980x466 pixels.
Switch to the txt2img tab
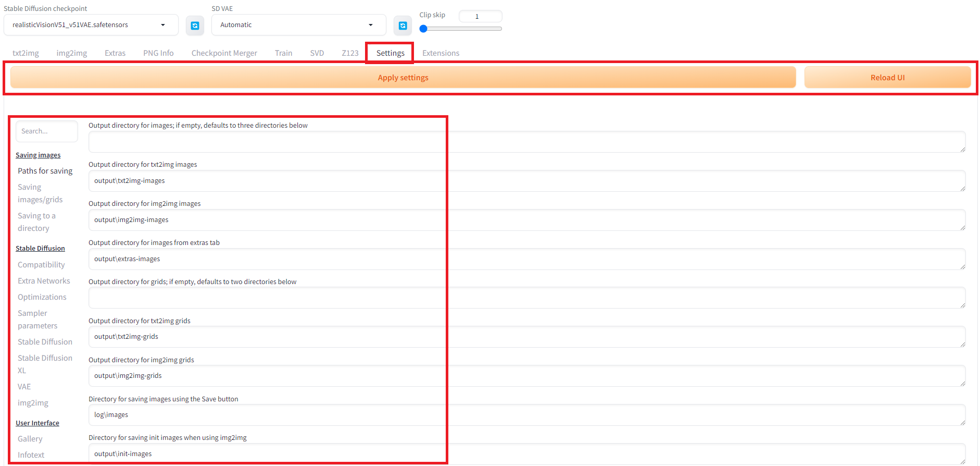(26, 53)
